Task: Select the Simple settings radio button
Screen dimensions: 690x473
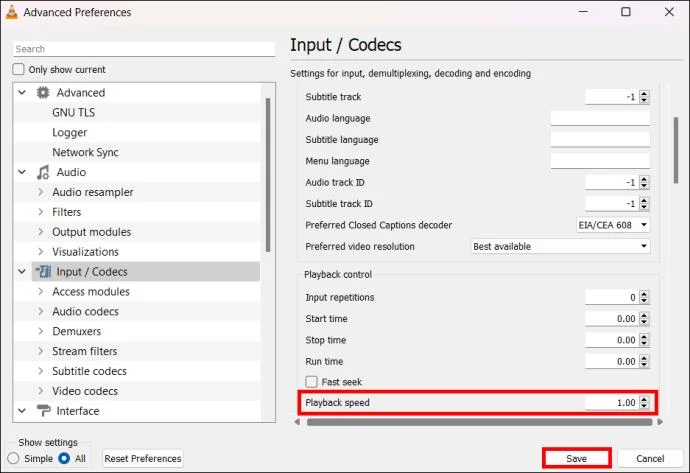Action: pyautogui.click(x=13, y=458)
